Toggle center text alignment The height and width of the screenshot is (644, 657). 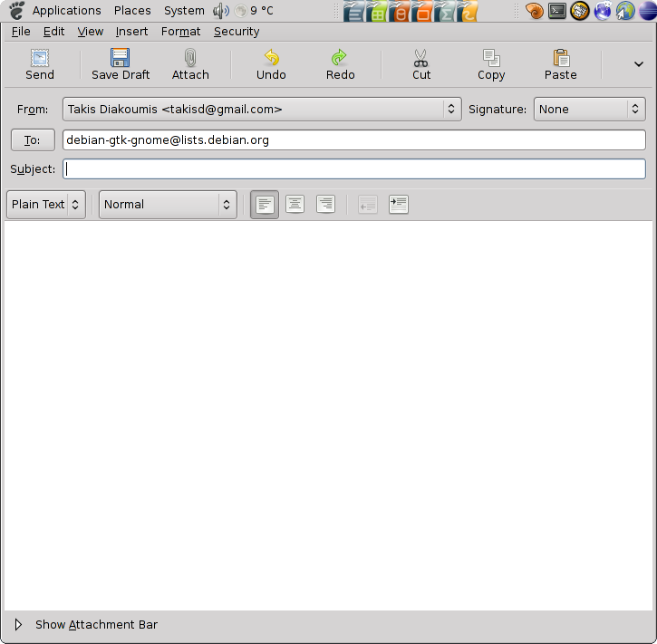[295, 205]
